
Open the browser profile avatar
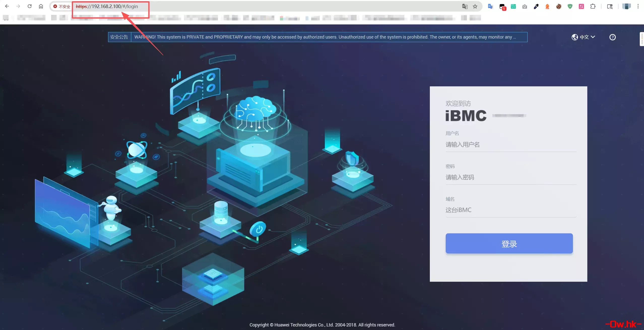click(626, 6)
